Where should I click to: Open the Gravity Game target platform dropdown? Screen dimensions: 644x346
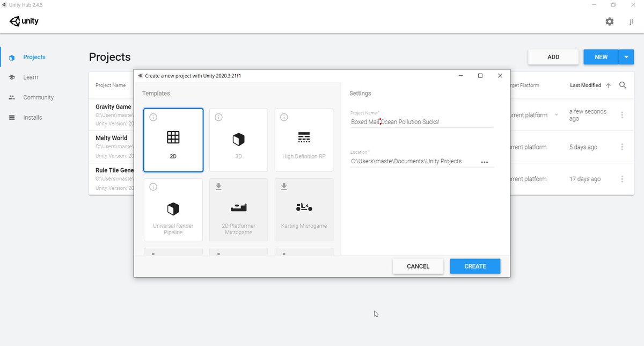click(556, 115)
